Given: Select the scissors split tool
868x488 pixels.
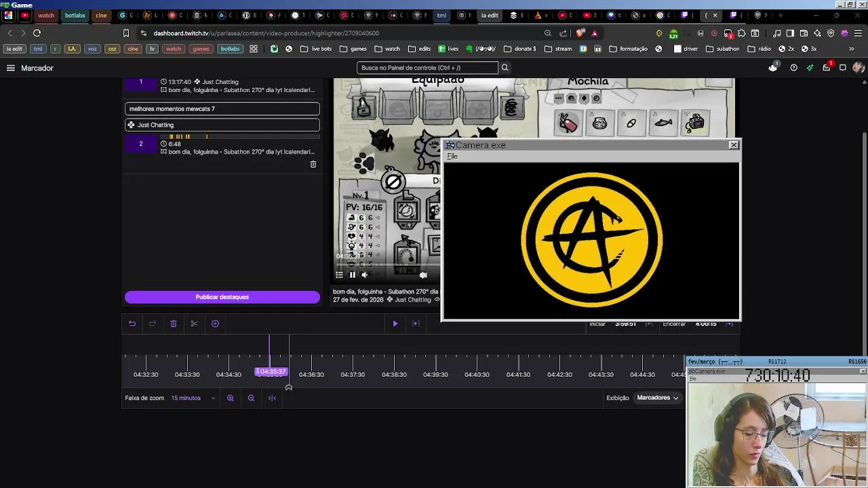Looking at the screenshot, I should (194, 323).
